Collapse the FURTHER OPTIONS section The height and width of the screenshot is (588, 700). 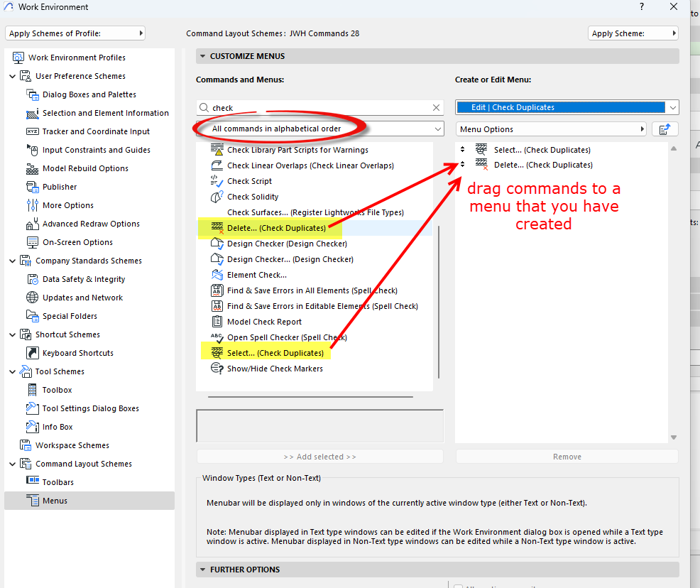pyautogui.click(x=202, y=570)
